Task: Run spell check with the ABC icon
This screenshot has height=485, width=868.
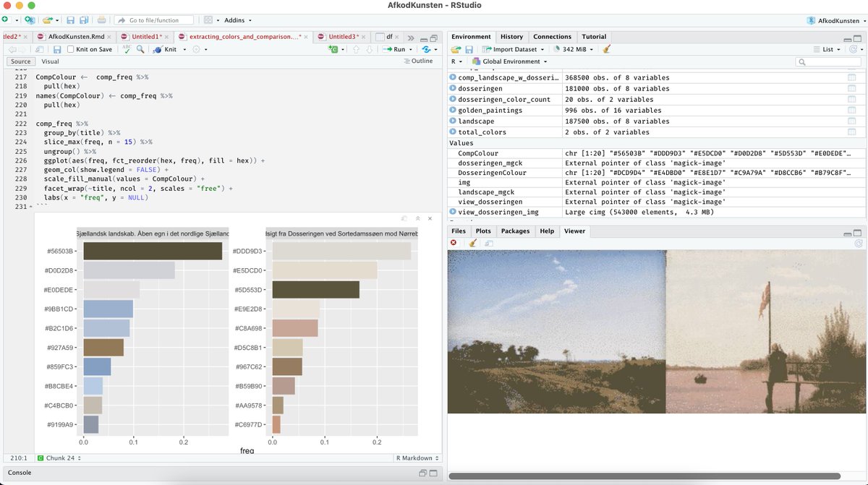Action: (127, 49)
